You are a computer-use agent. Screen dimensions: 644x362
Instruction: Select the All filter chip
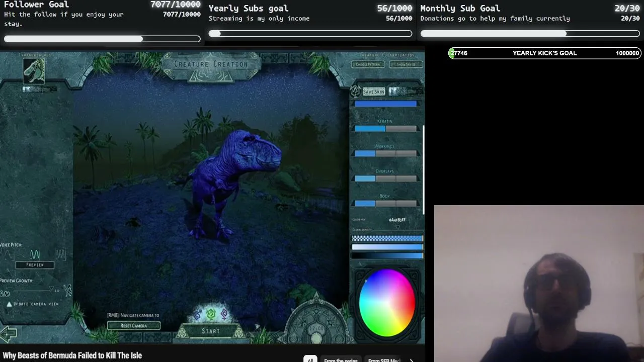[x=310, y=360]
